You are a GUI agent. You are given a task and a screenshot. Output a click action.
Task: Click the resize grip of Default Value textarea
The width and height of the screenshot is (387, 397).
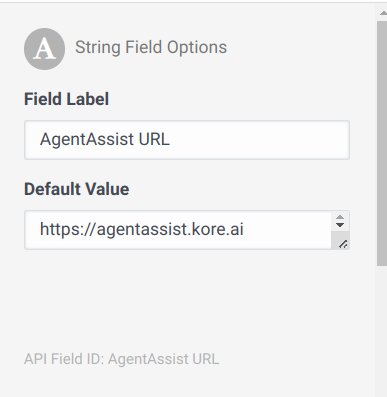[x=343, y=244]
